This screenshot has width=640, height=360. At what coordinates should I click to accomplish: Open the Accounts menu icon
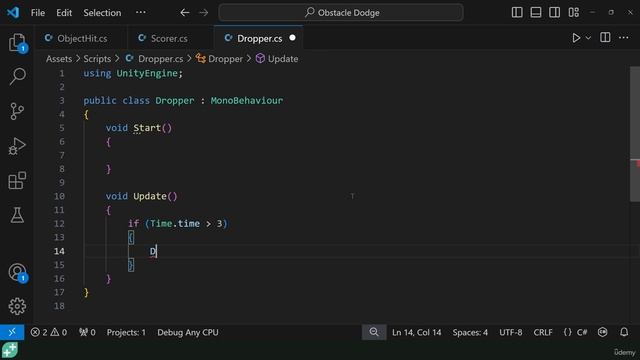(x=17, y=272)
